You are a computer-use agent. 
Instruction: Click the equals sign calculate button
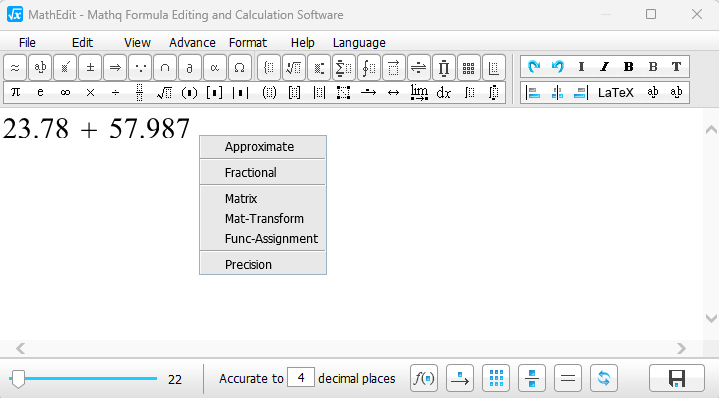[x=568, y=378]
